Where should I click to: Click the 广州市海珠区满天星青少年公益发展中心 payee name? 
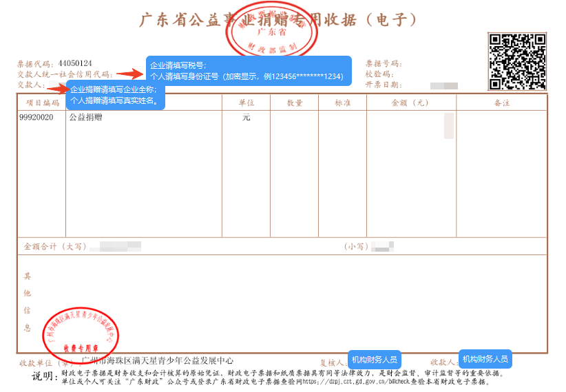[158, 360]
